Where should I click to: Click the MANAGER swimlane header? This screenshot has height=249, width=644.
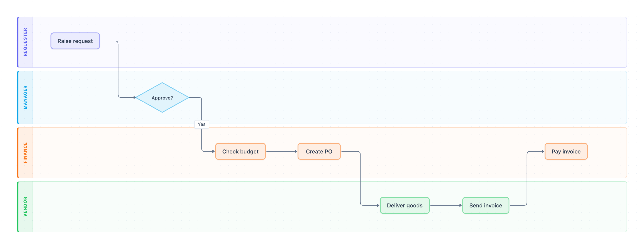[x=25, y=97]
